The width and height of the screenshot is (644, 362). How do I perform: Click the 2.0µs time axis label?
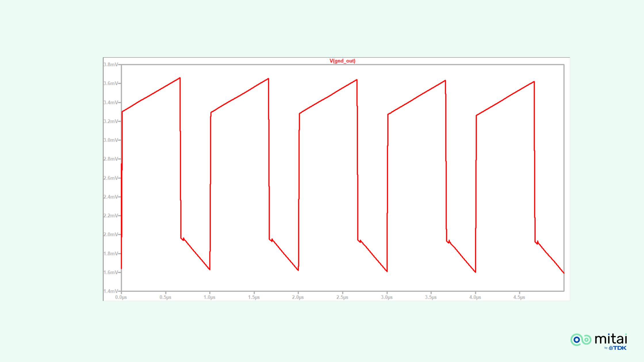pos(298,297)
